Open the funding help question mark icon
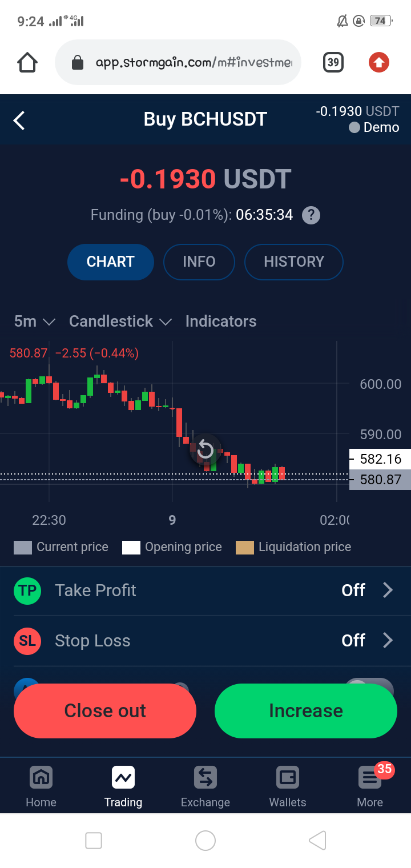 pos(311,215)
